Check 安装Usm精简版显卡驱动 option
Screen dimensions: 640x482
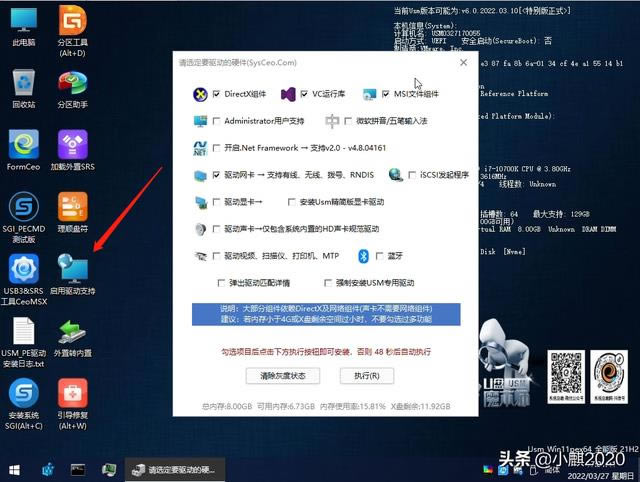pyautogui.click(x=291, y=202)
